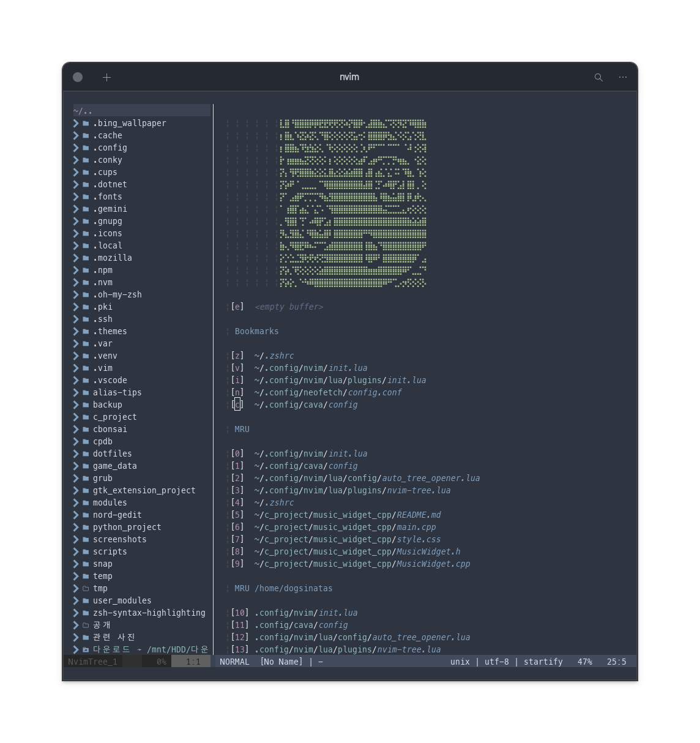
Task: Expand the .vscode directory arrow
Action: point(76,380)
